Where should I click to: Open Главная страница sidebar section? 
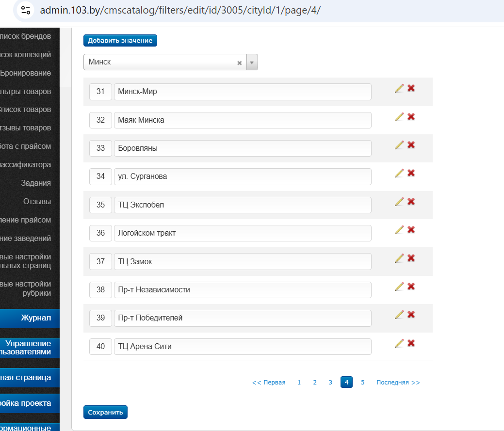tap(30, 377)
